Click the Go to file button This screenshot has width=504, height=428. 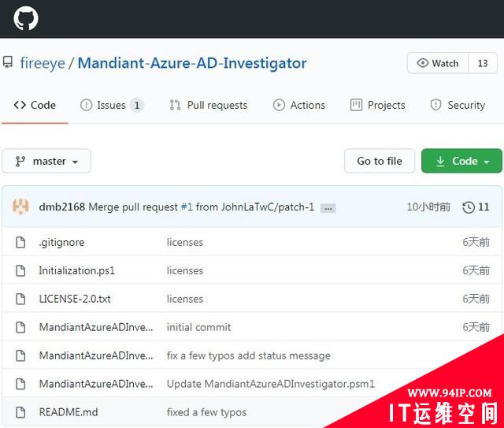380,161
